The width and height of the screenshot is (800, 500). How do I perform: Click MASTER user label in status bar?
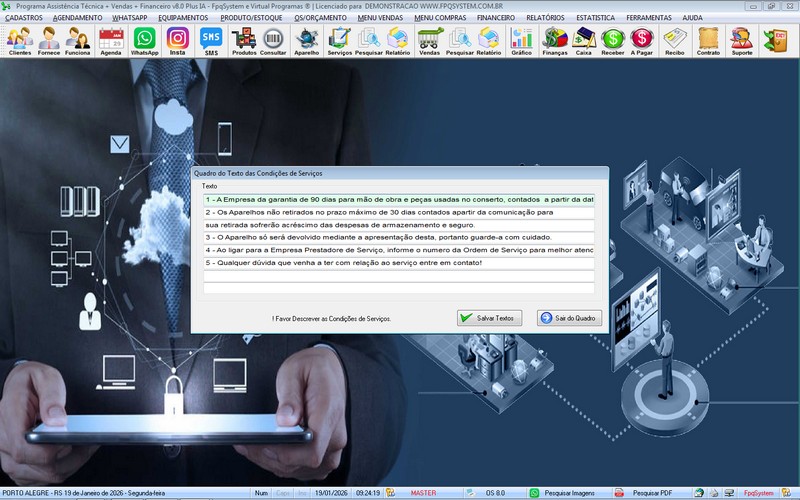[423, 493]
